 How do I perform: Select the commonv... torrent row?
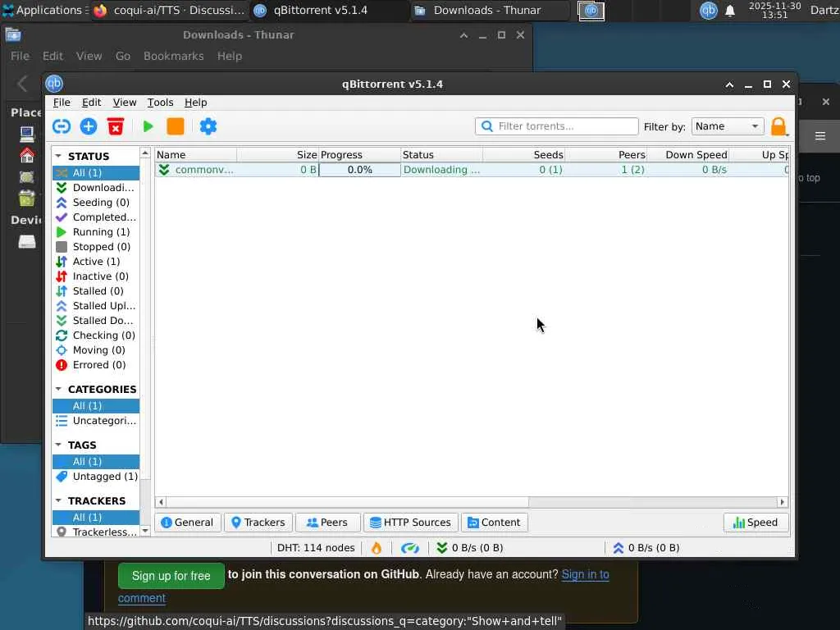click(472, 170)
